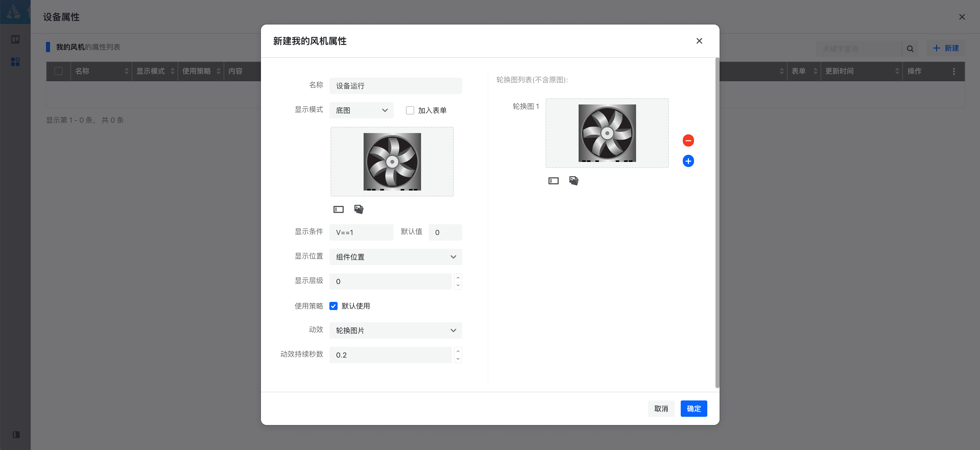
Task: Open the table column options kebab menu
Action: coord(953,71)
